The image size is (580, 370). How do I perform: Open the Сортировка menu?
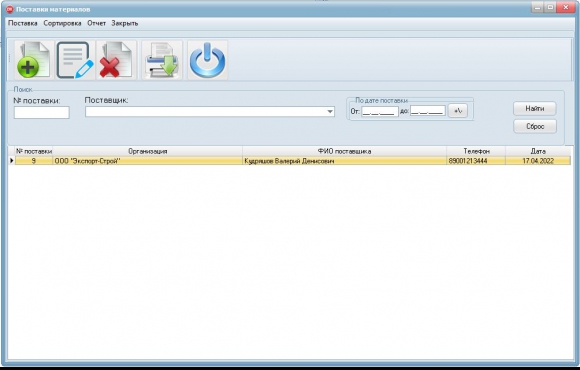62,23
